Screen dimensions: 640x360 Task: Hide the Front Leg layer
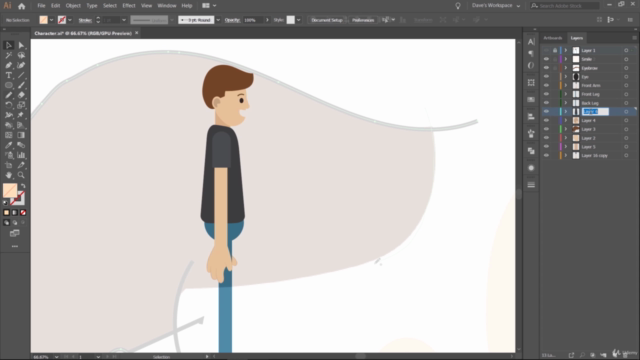click(x=546, y=94)
